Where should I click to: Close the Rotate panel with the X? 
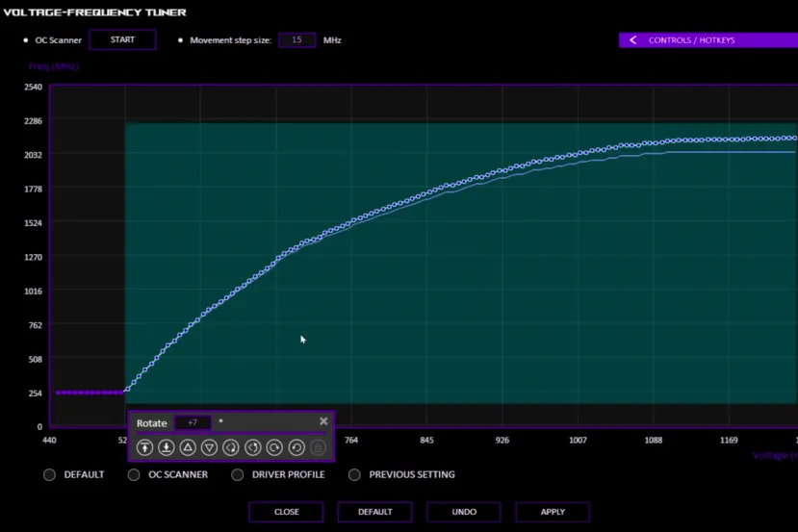coord(323,421)
